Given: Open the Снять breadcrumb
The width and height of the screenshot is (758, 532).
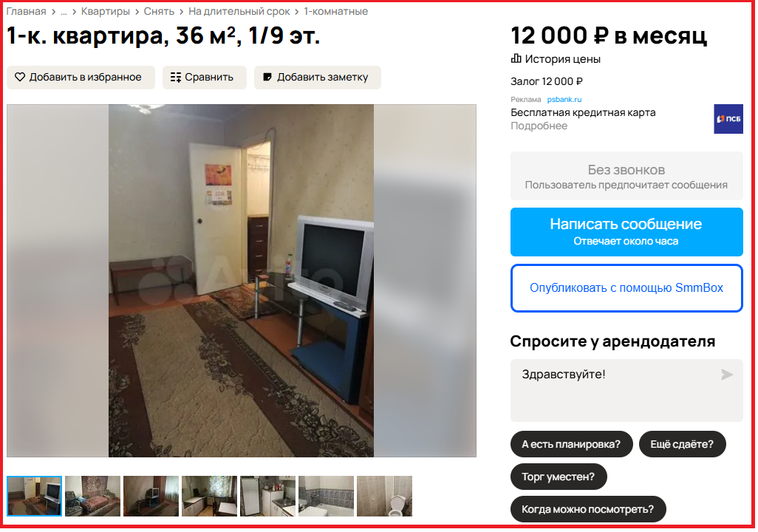Looking at the screenshot, I should [159, 11].
